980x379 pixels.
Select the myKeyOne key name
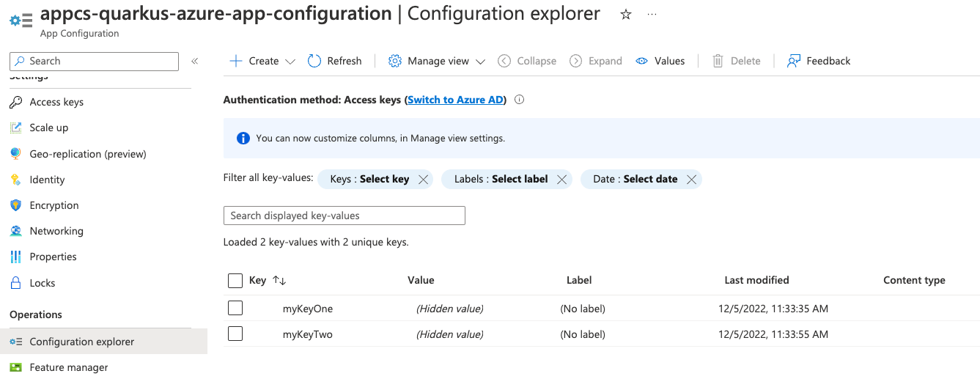pyautogui.click(x=308, y=309)
